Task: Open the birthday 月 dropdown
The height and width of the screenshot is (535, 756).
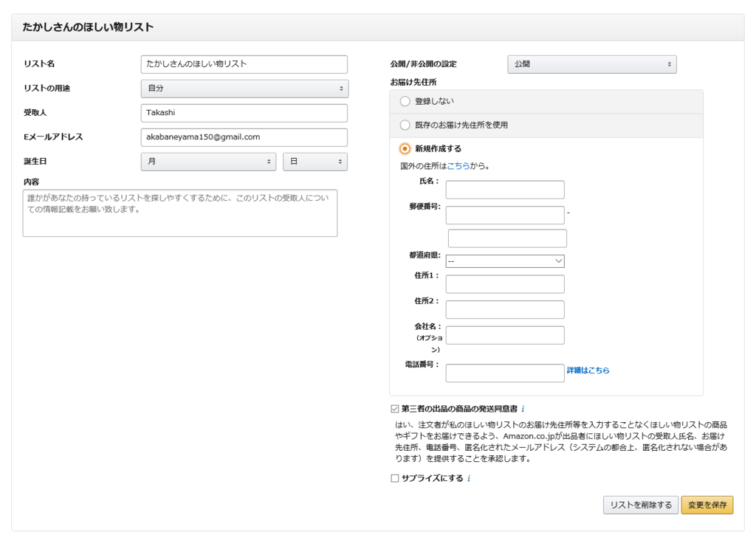Action: (208, 162)
